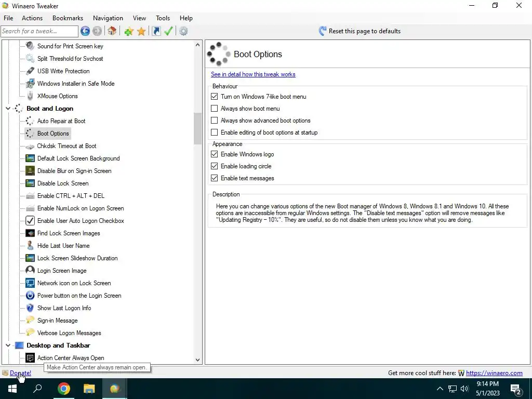Click the green checkmark toolbar icon
The image size is (532, 399).
(168, 31)
